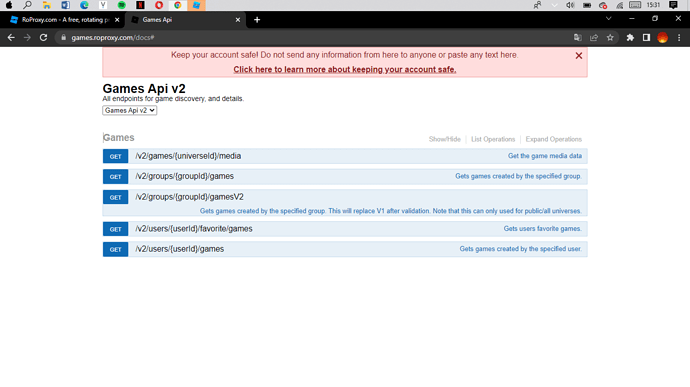This screenshot has height=387, width=690.
Task: Go forward to the next page
Action: pyautogui.click(x=27, y=37)
